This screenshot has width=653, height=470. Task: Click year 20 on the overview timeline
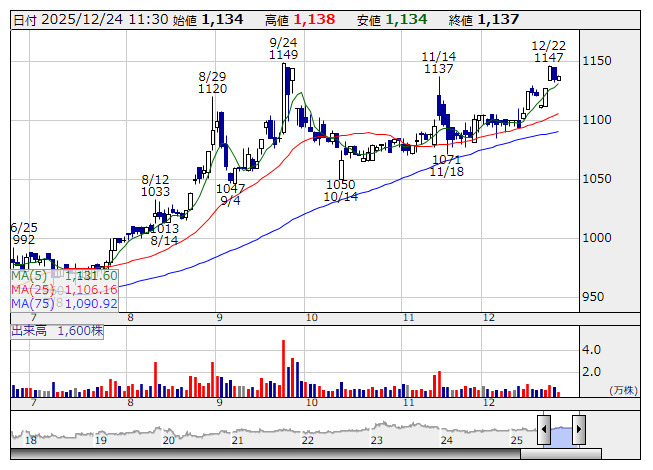(168, 440)
